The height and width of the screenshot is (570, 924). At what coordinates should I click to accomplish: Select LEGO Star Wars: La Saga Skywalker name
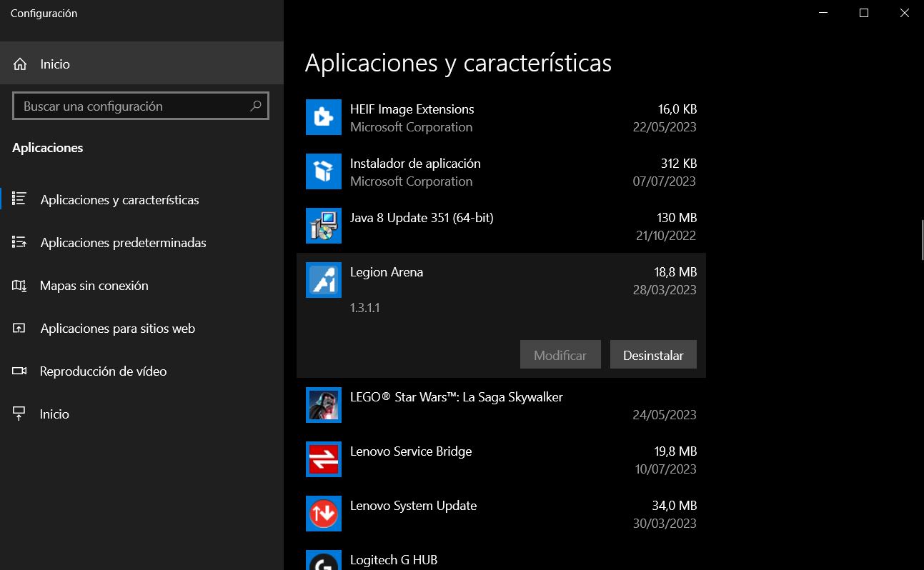[x=457, y=397]
